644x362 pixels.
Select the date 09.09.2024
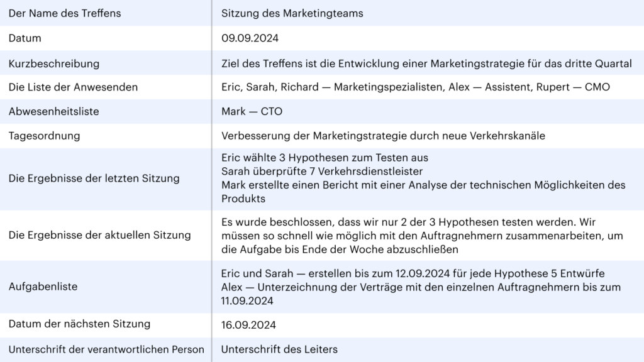250,38
